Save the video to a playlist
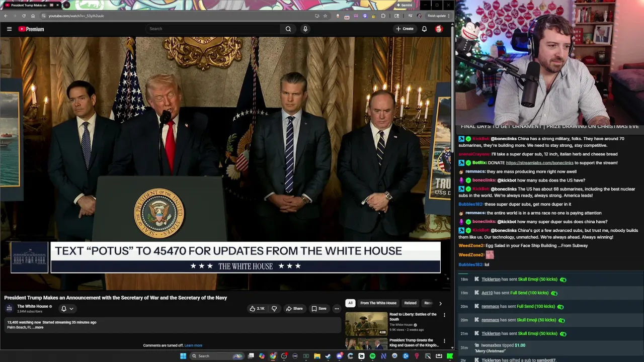This screenshot has width=644, height=362. coord(319,309)
